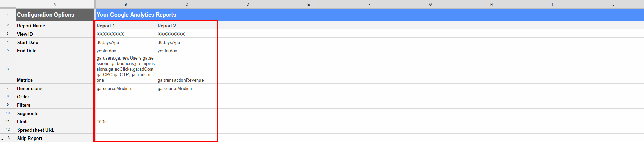Select the yesterday End Date cell in Report 1
The width and height of the screenshot is (644, 142).
(126, 51)
